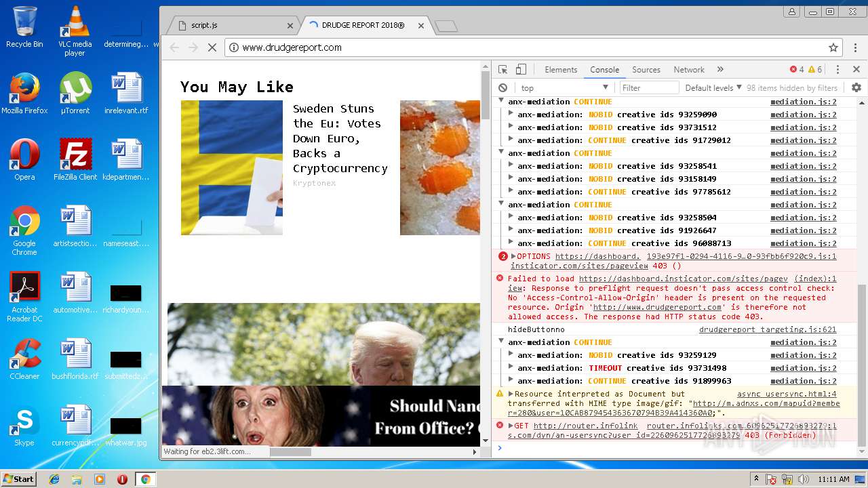Stop page loading with X button

[212, 47]
